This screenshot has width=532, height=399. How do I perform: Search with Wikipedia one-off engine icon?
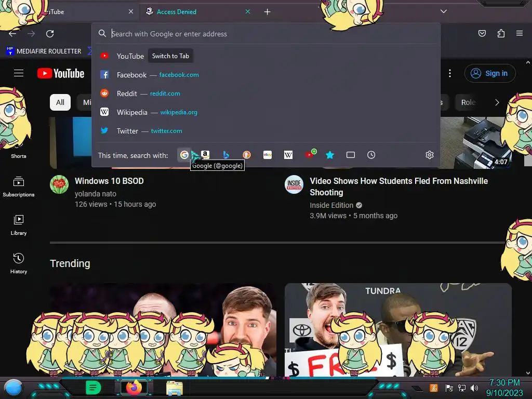[288, 155]
